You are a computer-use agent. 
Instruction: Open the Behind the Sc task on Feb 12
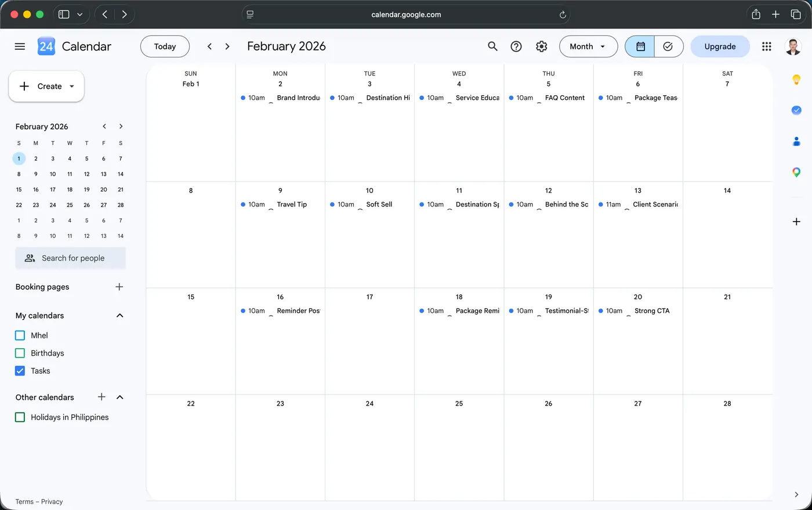(x=548, y=204)
